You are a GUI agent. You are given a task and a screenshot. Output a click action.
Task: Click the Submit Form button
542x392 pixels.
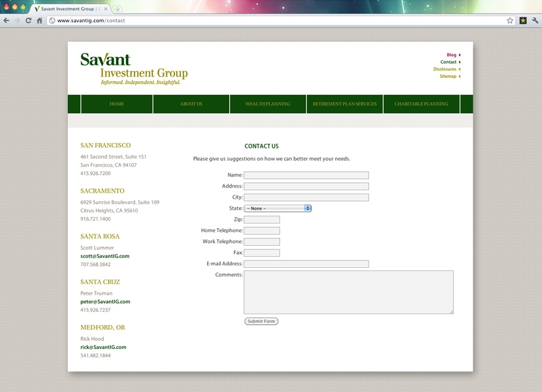click(261, 321)
